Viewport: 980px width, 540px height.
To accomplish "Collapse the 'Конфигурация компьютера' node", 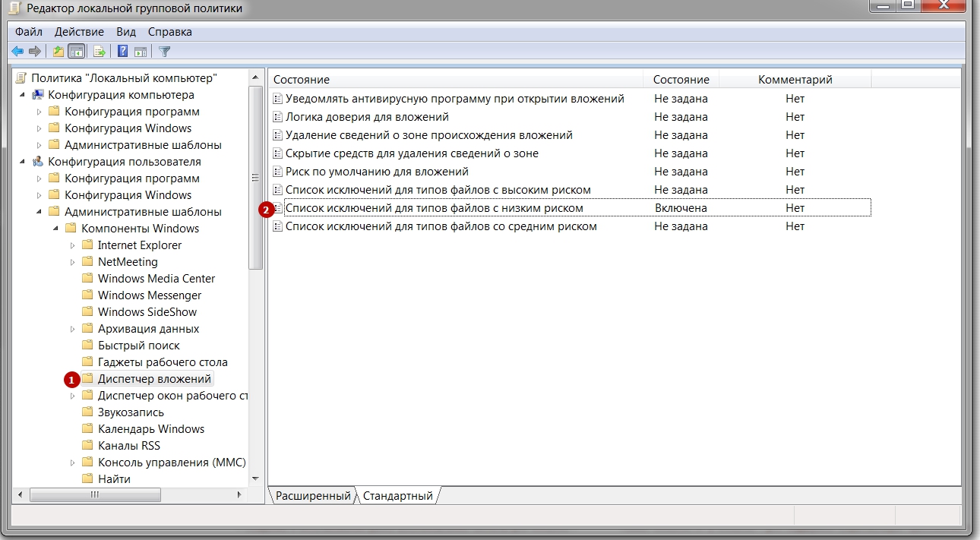I will point(22,95).
